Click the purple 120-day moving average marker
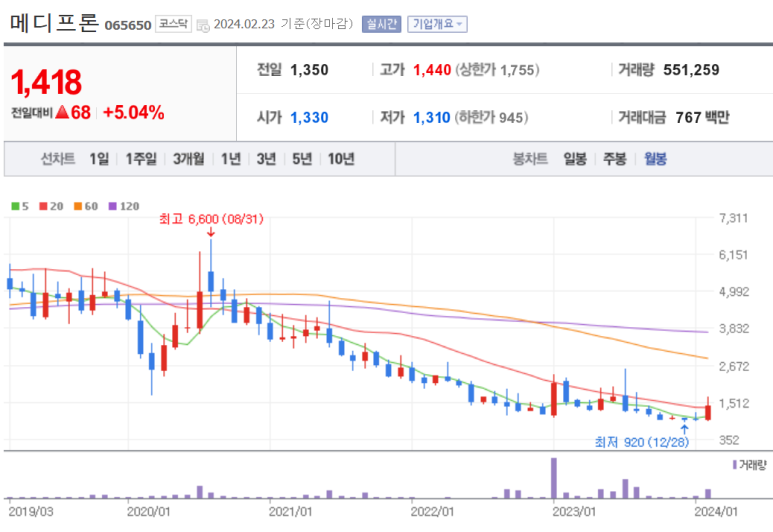Image resolution: width=773 pixels, height=532 pixels. (111, 207)
